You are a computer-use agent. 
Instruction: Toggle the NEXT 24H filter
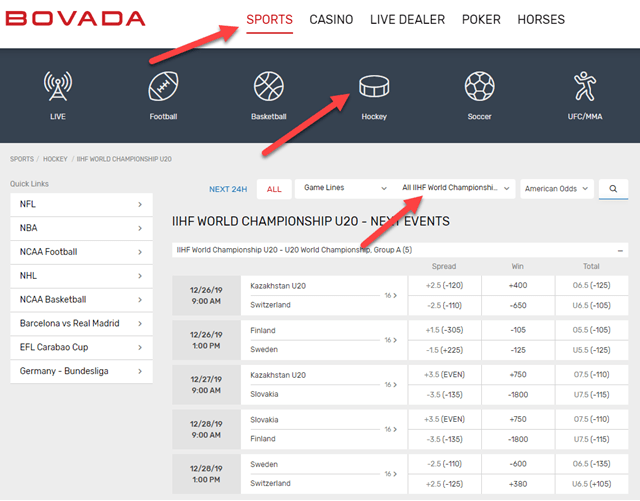(228, 189)
